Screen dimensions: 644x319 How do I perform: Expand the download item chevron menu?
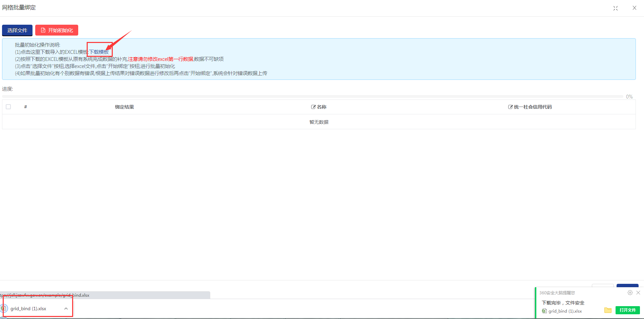coord(66,309)
